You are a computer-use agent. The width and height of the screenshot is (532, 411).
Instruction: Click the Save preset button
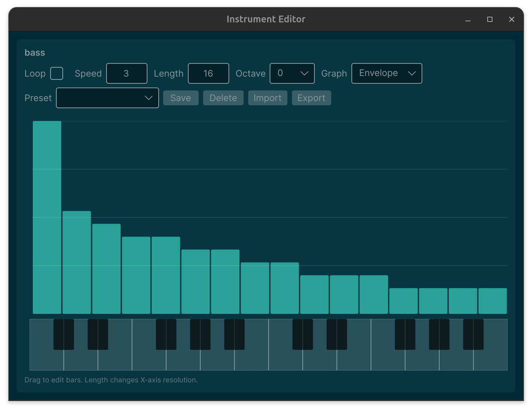pos(180,98)
